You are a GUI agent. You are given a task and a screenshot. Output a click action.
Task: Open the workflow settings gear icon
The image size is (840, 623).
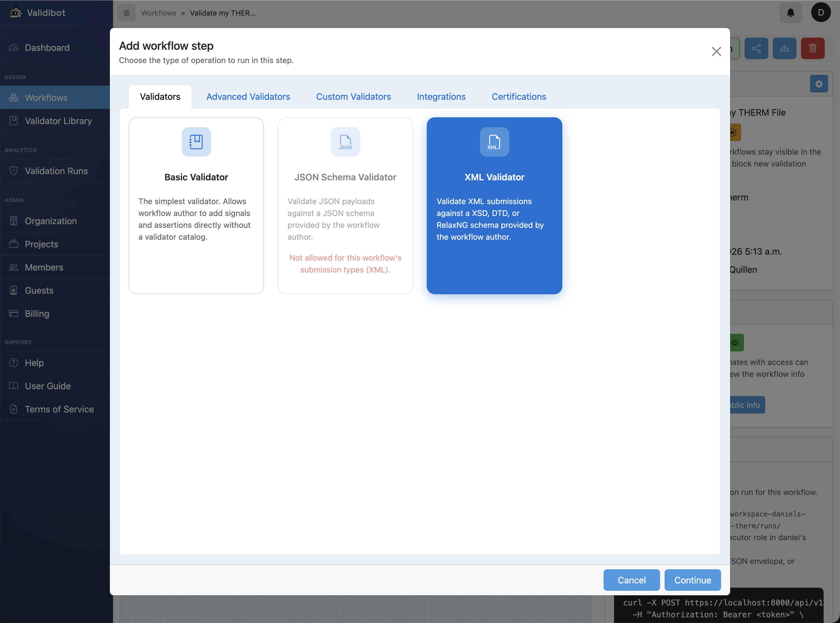click(x=819, y=84)
